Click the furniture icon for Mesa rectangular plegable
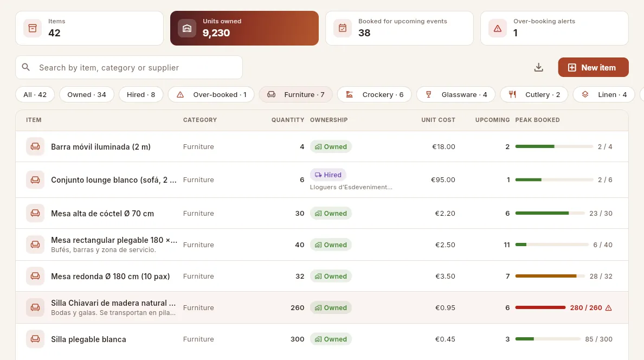This screenshot has height=360, width=644. [35, 245]
